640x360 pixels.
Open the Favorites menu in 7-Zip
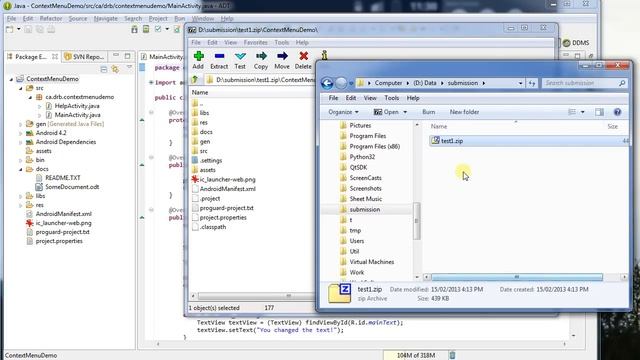[x=256, y=42]
